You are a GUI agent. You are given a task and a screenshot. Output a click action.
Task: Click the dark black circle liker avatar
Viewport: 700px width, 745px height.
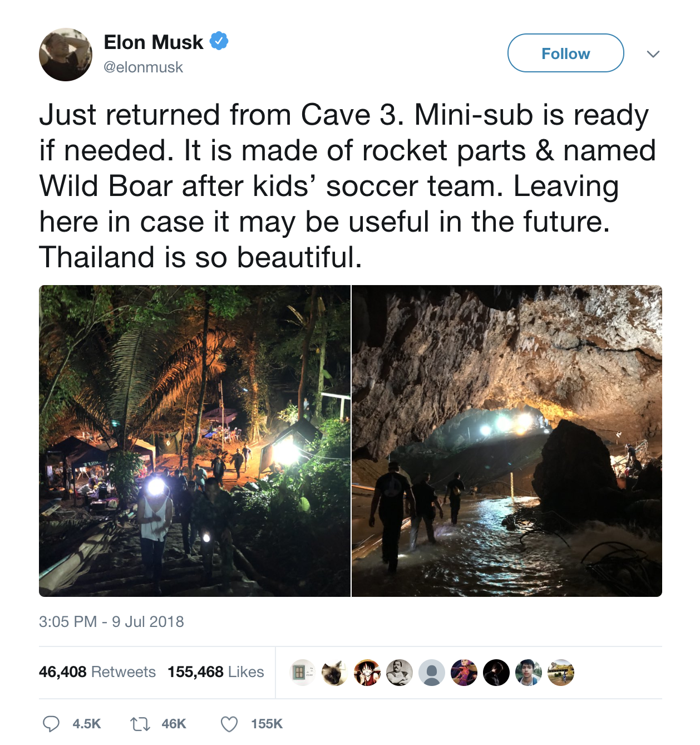coord(496,673)
